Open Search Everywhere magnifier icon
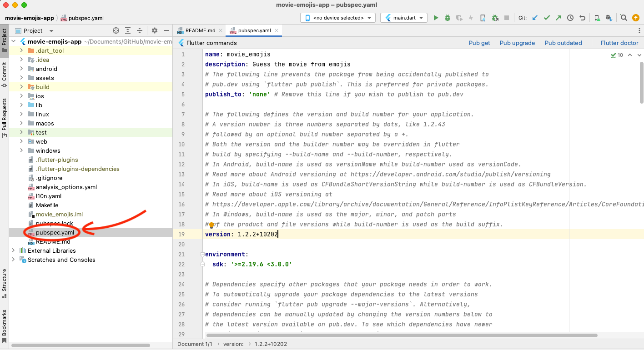Image resolution: width=644 pixels, height=350 pixels. [x=624, y=18]
